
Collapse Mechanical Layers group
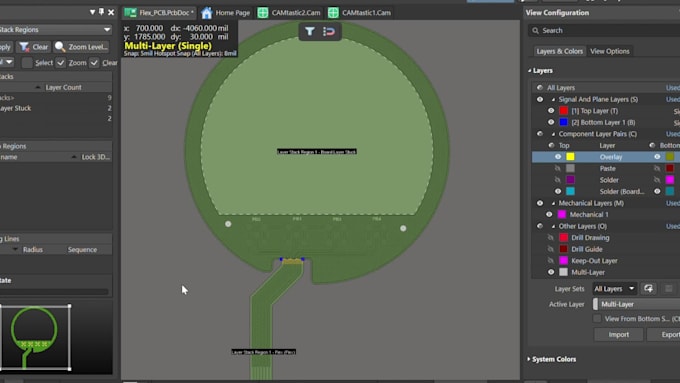(x=553, y=203)
